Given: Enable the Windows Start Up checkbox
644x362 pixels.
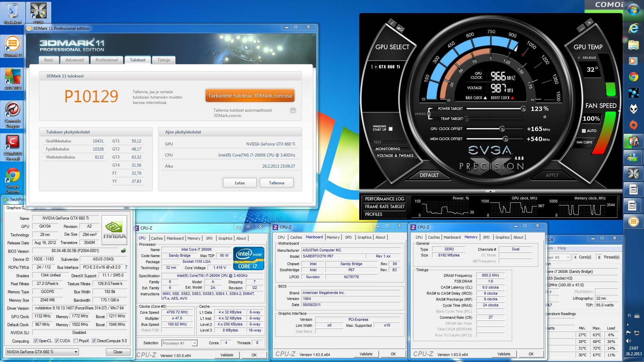Looking at the screenshot, I should coord(390,129).
